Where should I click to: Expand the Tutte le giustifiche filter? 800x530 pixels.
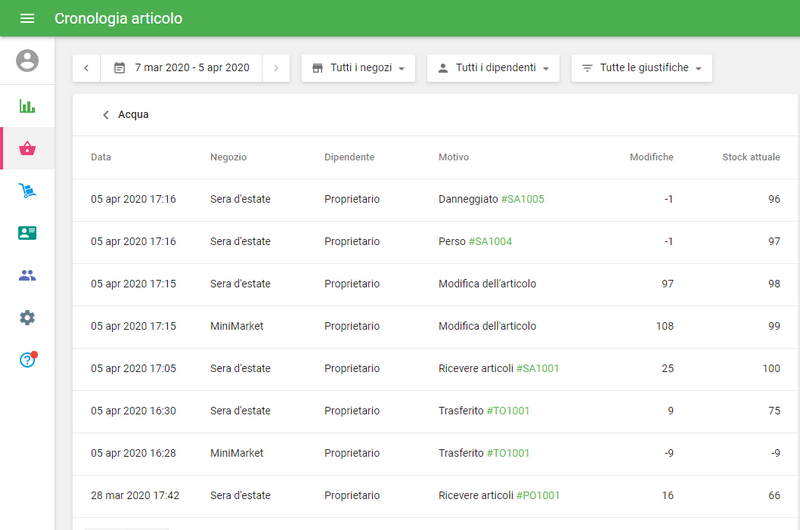tap(641, 68)
